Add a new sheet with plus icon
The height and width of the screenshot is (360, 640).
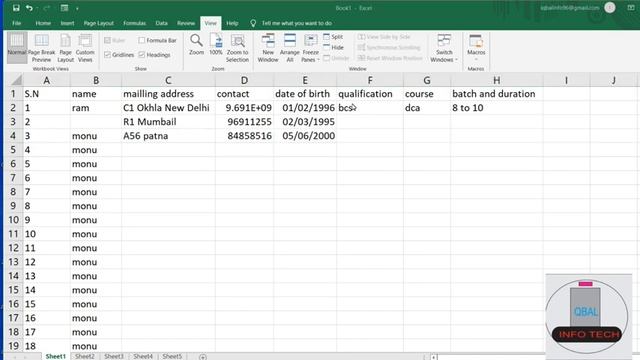tap(202, 357)
